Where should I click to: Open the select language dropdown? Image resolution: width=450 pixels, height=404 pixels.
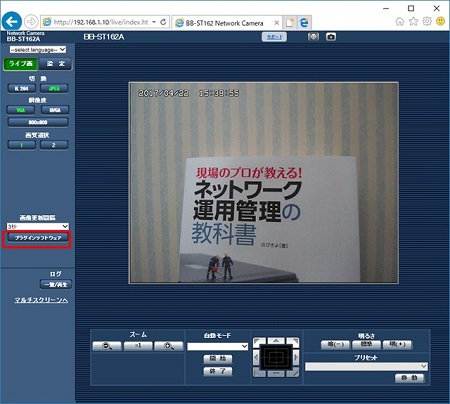pos(38,50)
